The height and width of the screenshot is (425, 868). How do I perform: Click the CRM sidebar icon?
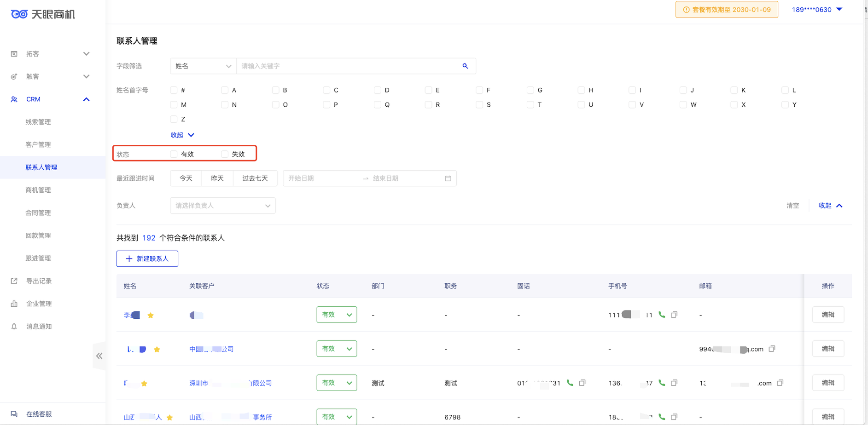coord(14,99)
